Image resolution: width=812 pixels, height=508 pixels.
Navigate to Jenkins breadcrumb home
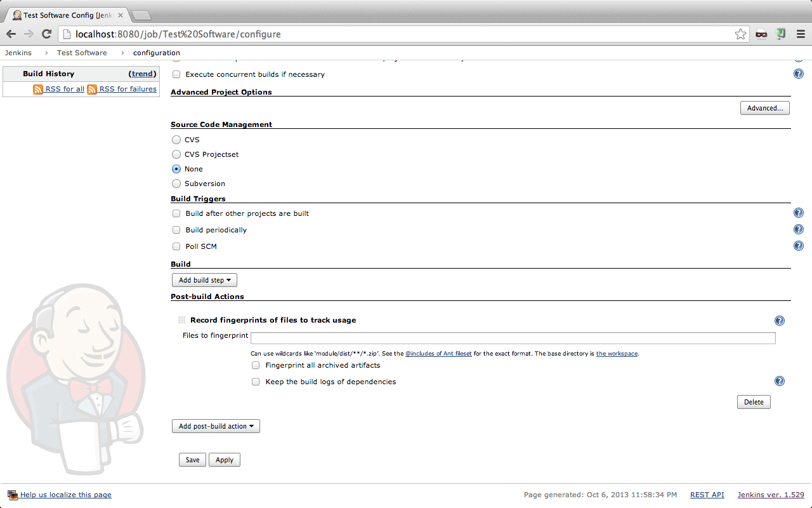(x=18, y=53)
